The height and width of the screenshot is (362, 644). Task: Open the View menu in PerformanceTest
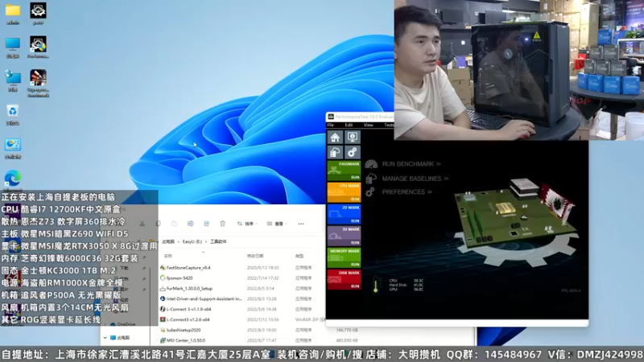pos(368,125)
